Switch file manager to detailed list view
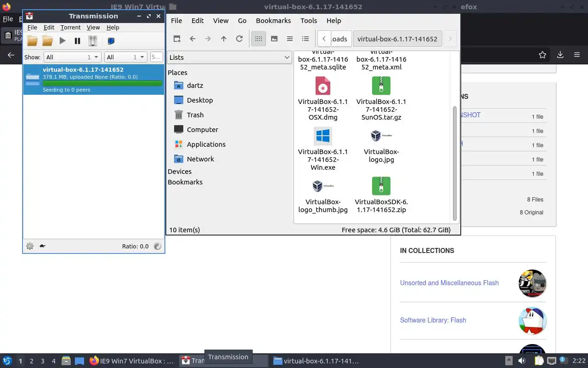This screenshot has height=368, width=588. point(305,39)
